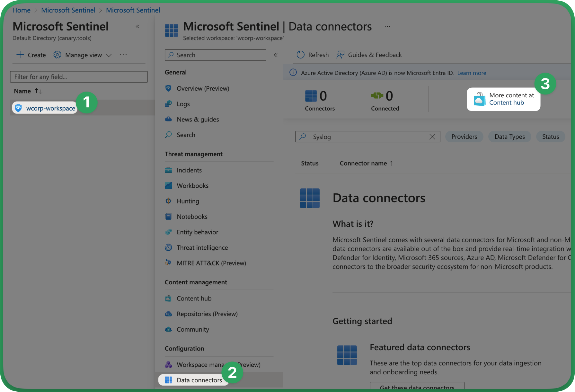This screenshot has height=392, width=575.
Task: Click the Manage view gear icon
Action: (x=57, y=55)
